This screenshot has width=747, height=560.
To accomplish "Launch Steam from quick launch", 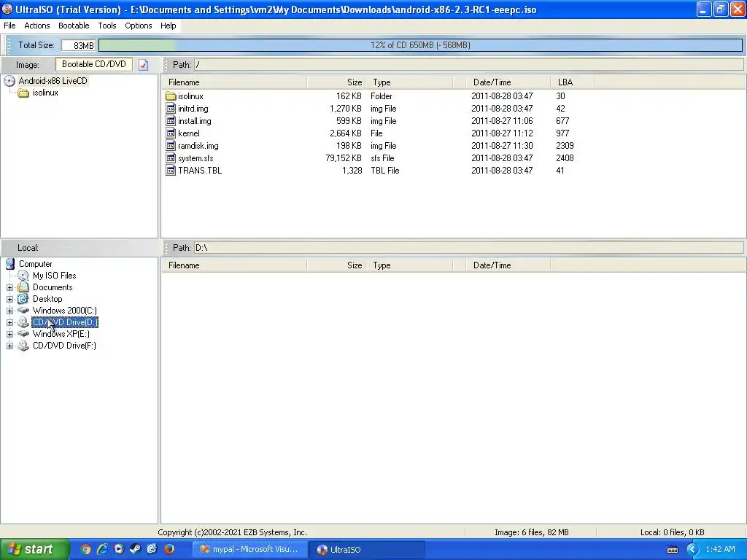I will coord(135,550).
